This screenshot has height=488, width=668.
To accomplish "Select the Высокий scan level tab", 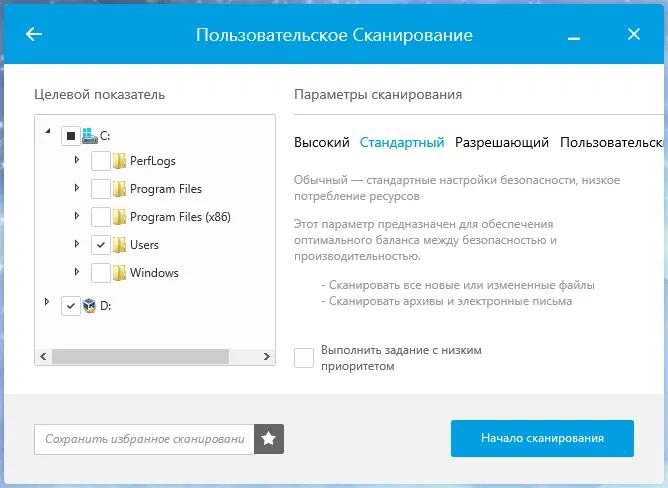I will pos(321,142).
